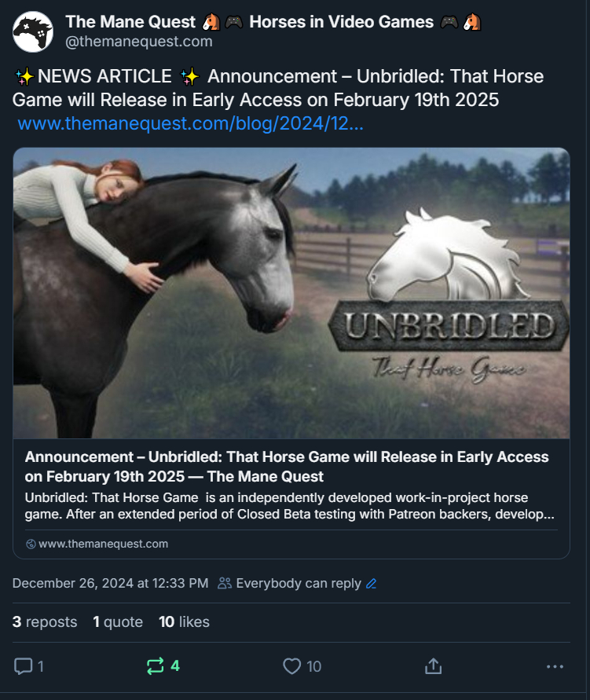
Task: Click the December 26, 2024 timestamp
Action: pos(110,583)
